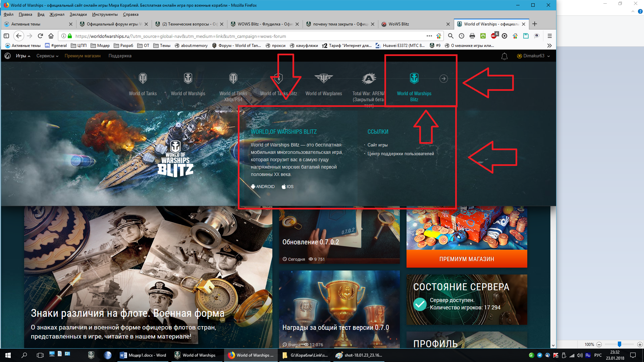Adjust the zoom slider handle
644x362 pixels.
620,344
